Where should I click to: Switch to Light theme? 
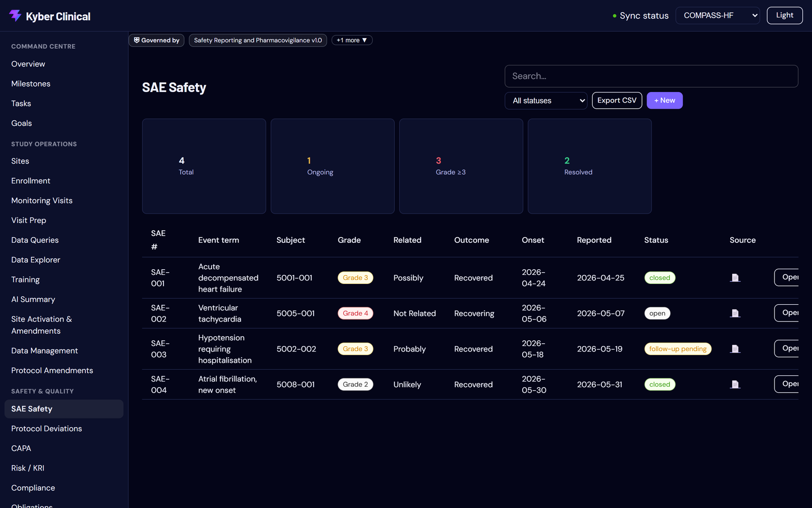pyautogui.click(x=785, y=15)
